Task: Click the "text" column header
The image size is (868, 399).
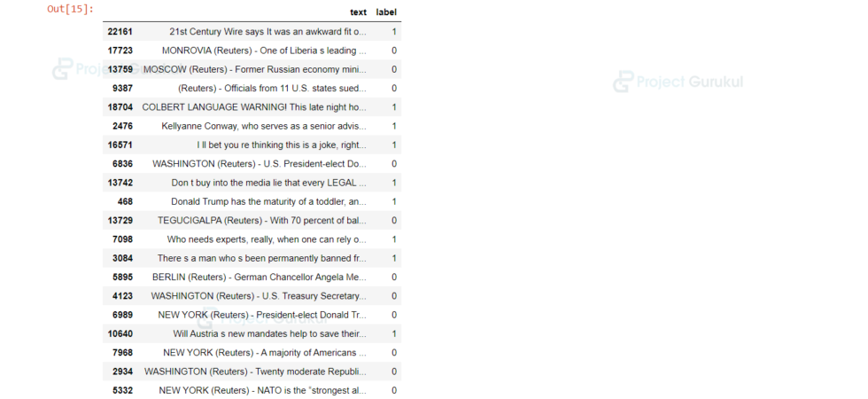Action: 358,12
